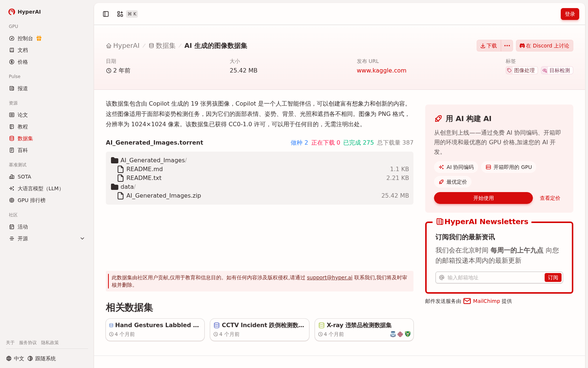Click the 做种 2 seeders count
Image resolution: width=588 pixels, height=368 pixels.
[x=299, y=142]
